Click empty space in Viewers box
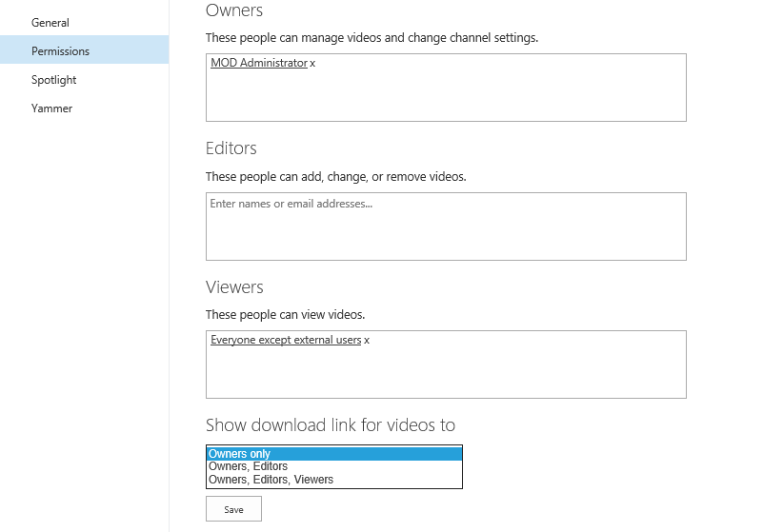The height and width of the screenshot is (532, 763). coord(446,373)
